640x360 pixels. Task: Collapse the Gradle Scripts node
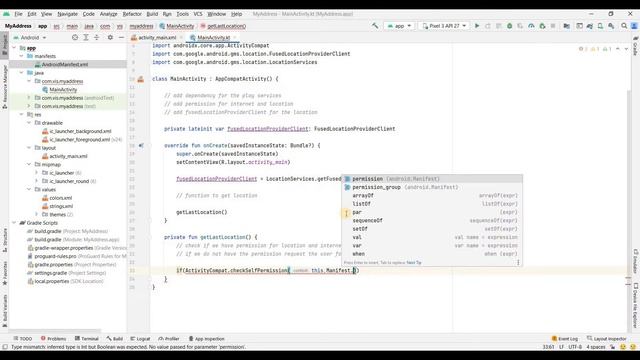point(14,222)
